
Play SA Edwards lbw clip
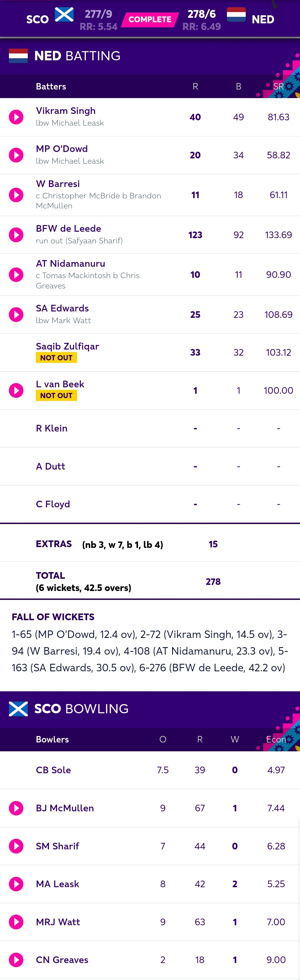(x=16, y=315)
